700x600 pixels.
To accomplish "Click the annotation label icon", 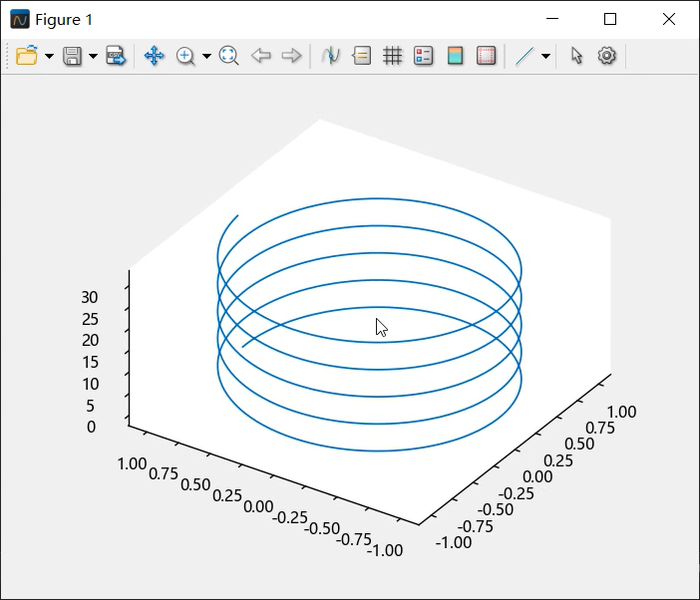I will point(362,56).
